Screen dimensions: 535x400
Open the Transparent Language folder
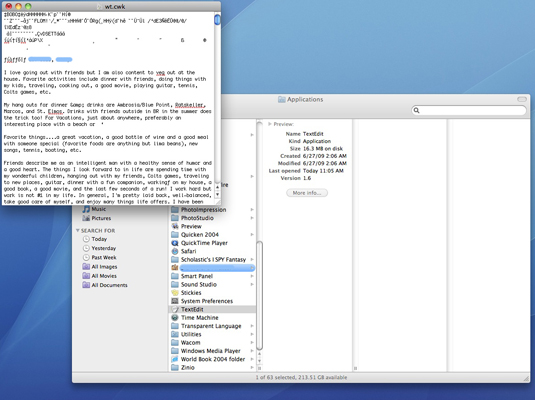(211, 326)
